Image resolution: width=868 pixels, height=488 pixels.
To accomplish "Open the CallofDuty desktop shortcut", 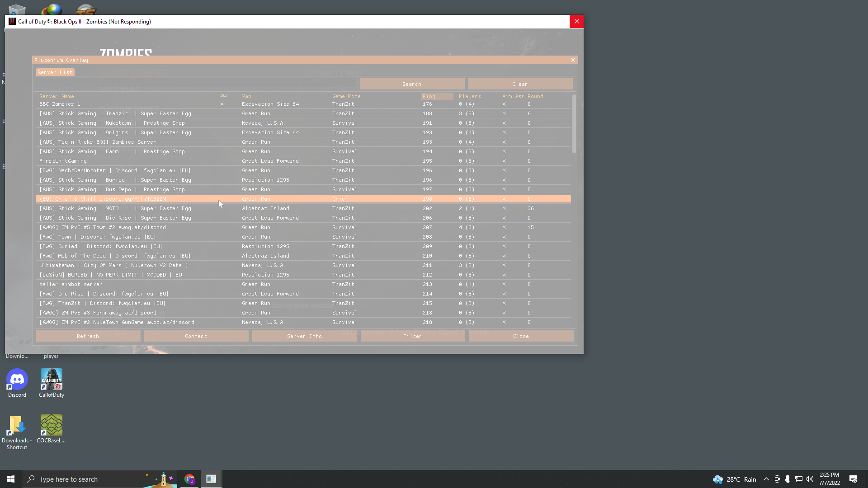I will tap(52, 383).
